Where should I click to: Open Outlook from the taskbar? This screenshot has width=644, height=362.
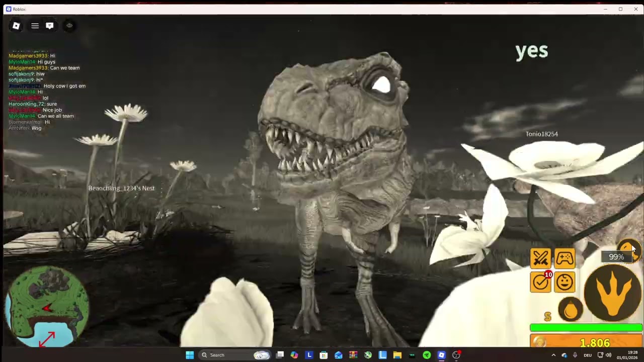[338, 355]
